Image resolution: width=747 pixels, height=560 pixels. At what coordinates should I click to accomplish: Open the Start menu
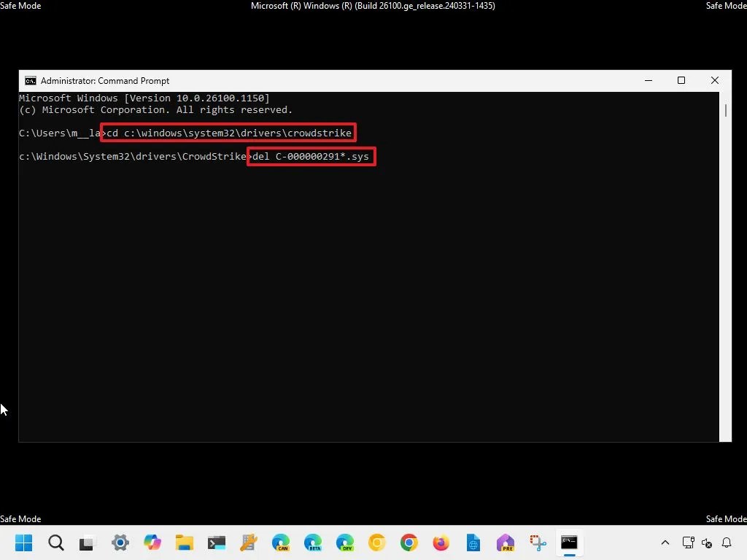click(x=23, y=542)
